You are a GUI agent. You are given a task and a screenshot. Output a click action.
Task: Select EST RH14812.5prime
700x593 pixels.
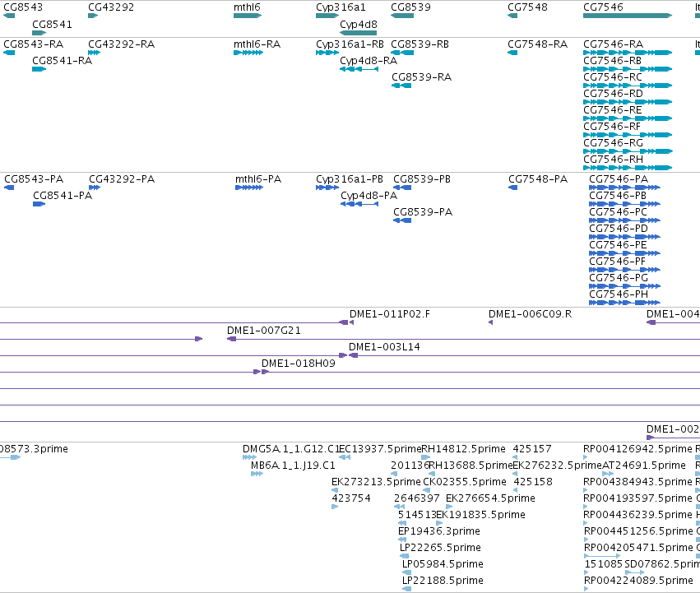click(x=463, y=449)
